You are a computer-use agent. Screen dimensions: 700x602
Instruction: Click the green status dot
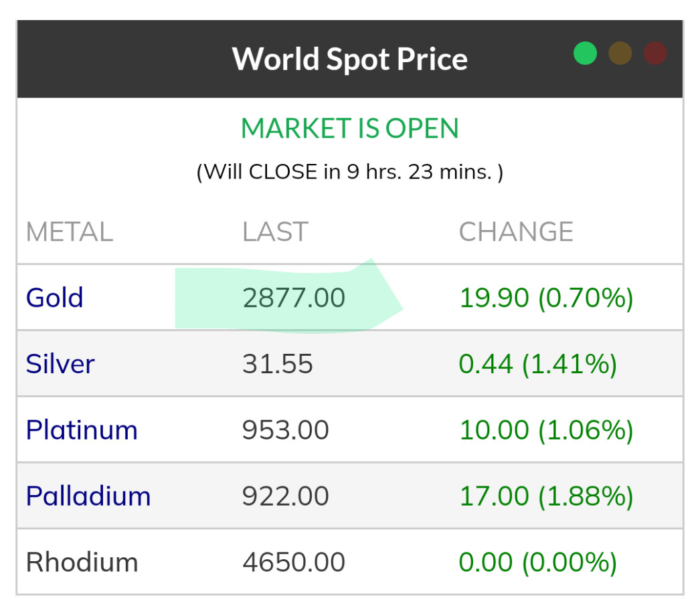(x=585, y=54)
